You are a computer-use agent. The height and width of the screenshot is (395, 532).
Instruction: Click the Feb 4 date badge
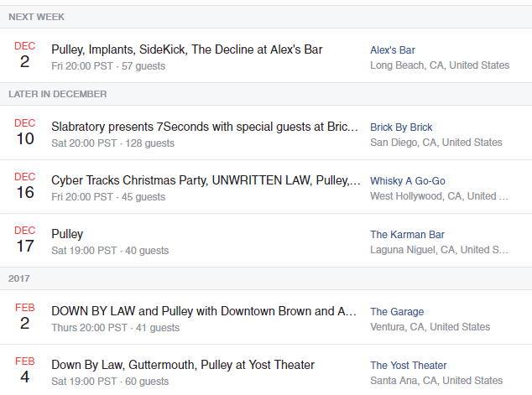[25, 372]
